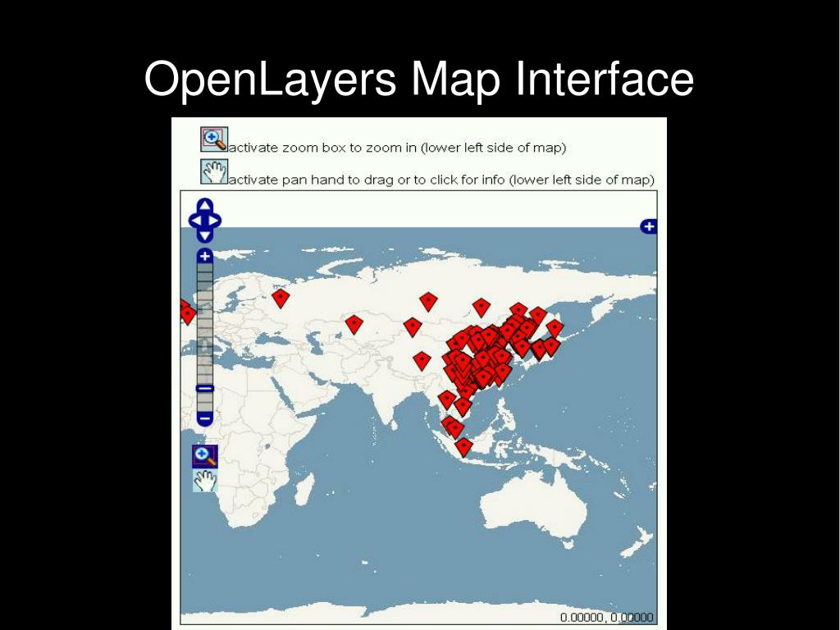Click the text 'activate zoom box to zoom in'
840x630 pixels.
323,148
